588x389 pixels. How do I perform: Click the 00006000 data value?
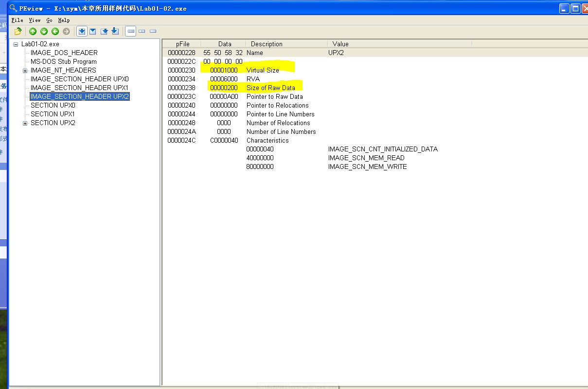[224, 79]
